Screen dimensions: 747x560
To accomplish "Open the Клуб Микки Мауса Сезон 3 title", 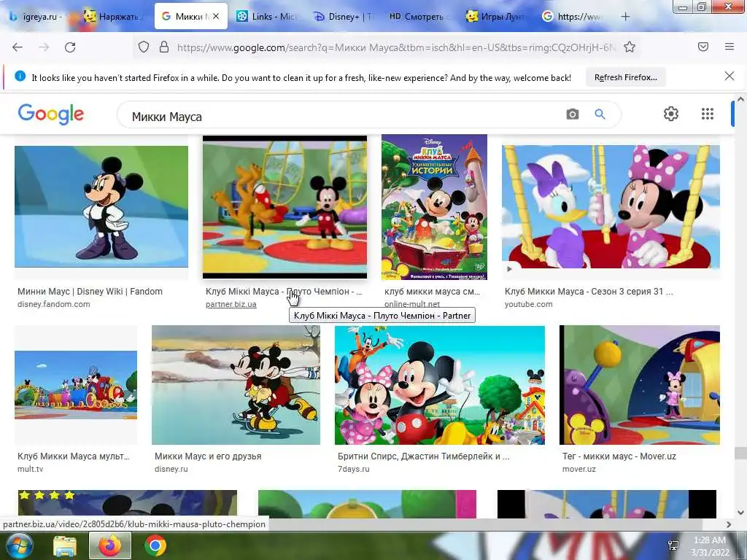I will [x=589, y=292].
